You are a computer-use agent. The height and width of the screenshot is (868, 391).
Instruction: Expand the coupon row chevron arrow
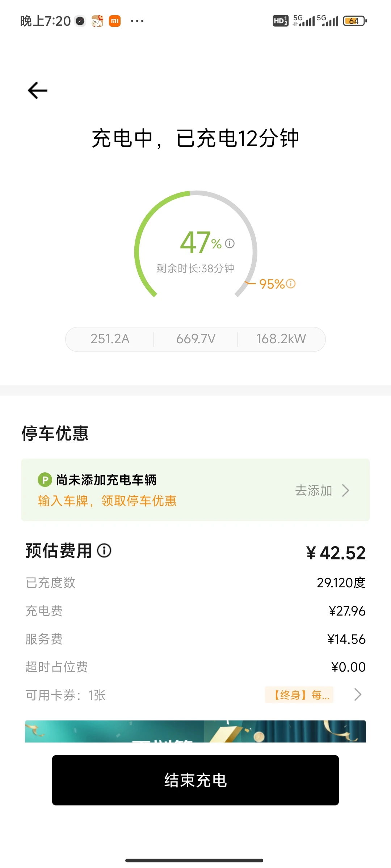coord(358,694)
